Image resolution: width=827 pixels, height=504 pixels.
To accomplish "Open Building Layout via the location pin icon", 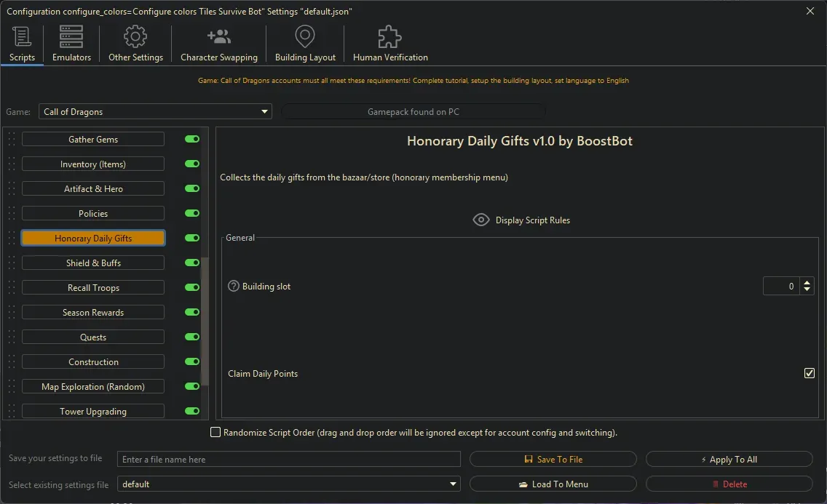I will 304,36.
